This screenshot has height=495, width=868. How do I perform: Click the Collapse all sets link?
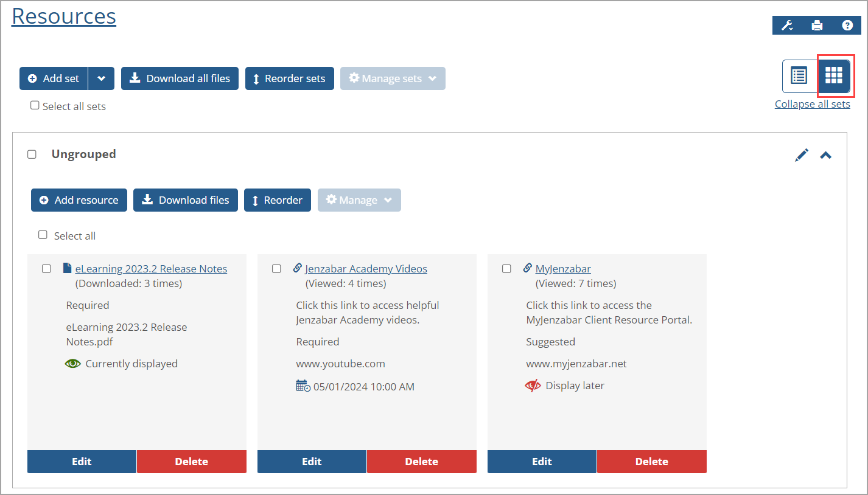click(x=812, y=103)
